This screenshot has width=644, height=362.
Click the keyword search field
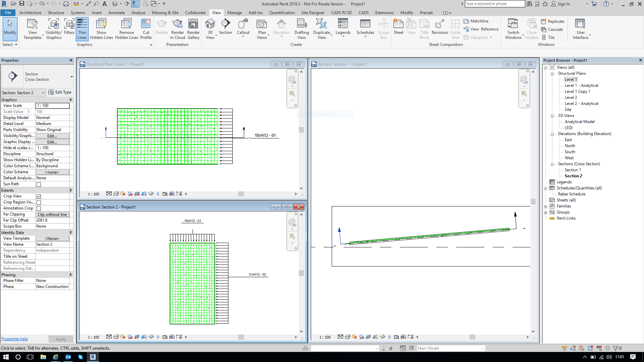pos(494,4)
